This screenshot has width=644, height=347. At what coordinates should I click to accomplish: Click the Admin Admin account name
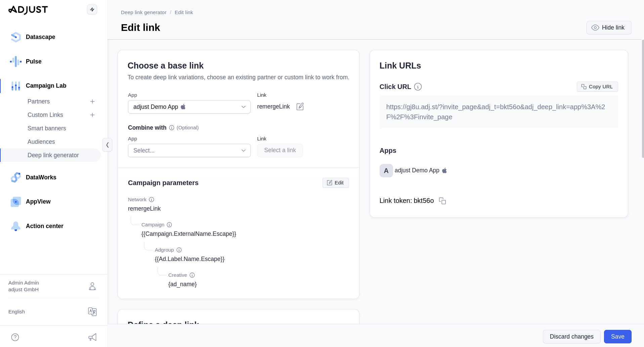pos(24,283)
